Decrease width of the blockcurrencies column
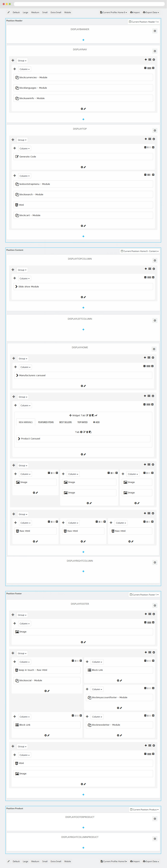The height and width of the screenshot is (868, 167). (x=145, y=68)
